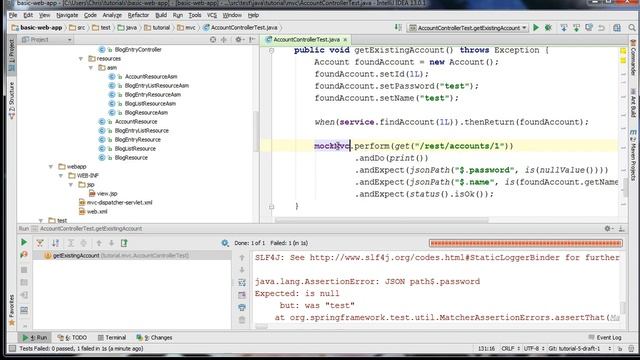Go to previous failed test arrow
Screen dimensions: 640x360
point(99,243)
